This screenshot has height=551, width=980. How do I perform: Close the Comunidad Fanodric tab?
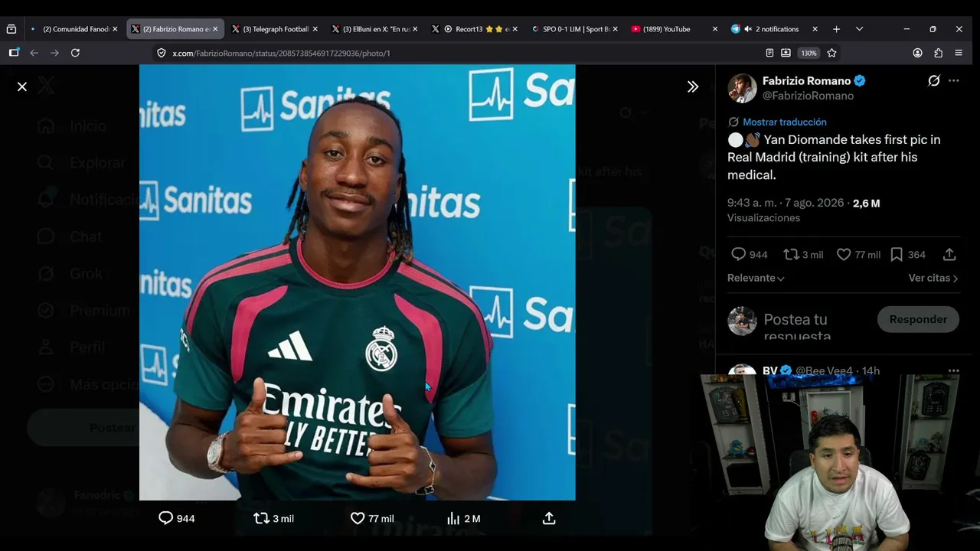(115, 29)
